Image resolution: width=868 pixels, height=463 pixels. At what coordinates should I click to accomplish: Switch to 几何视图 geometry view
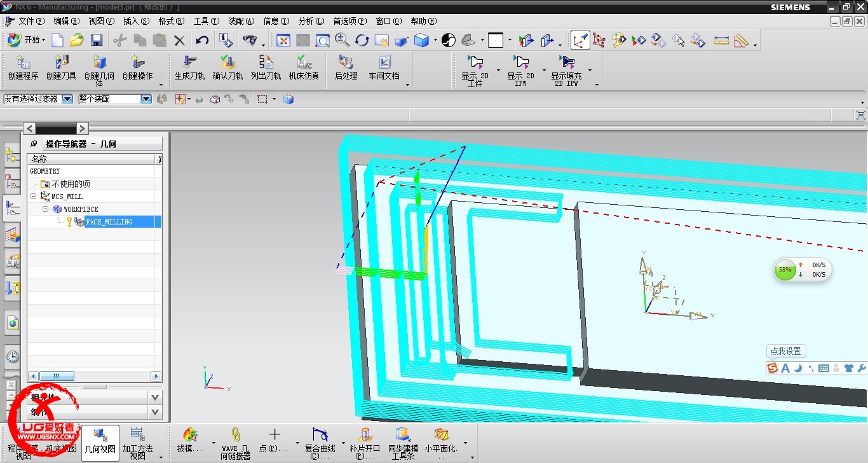[x=100, y=443]
